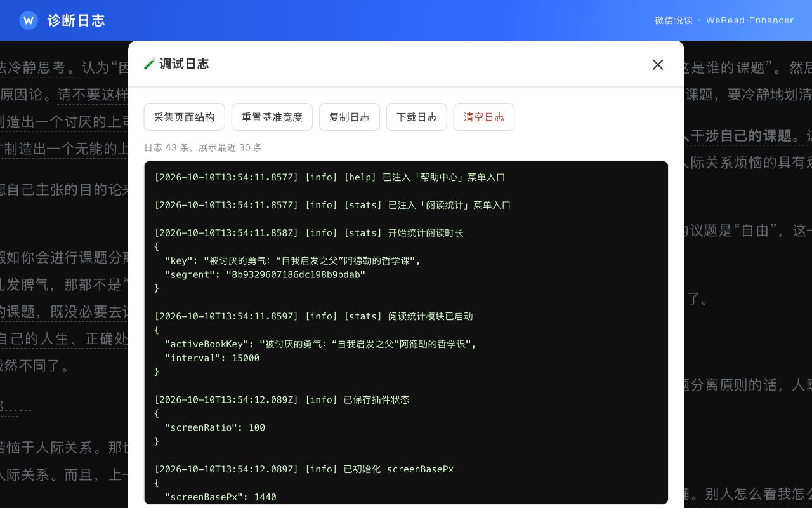Clear logs with 清空日志 button
The width and height of the screenshot is (812, 508).
pos(484,117)
